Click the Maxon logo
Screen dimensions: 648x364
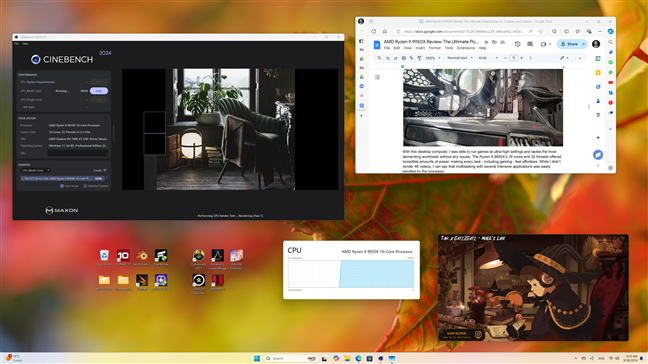click(x=62, y=210)
